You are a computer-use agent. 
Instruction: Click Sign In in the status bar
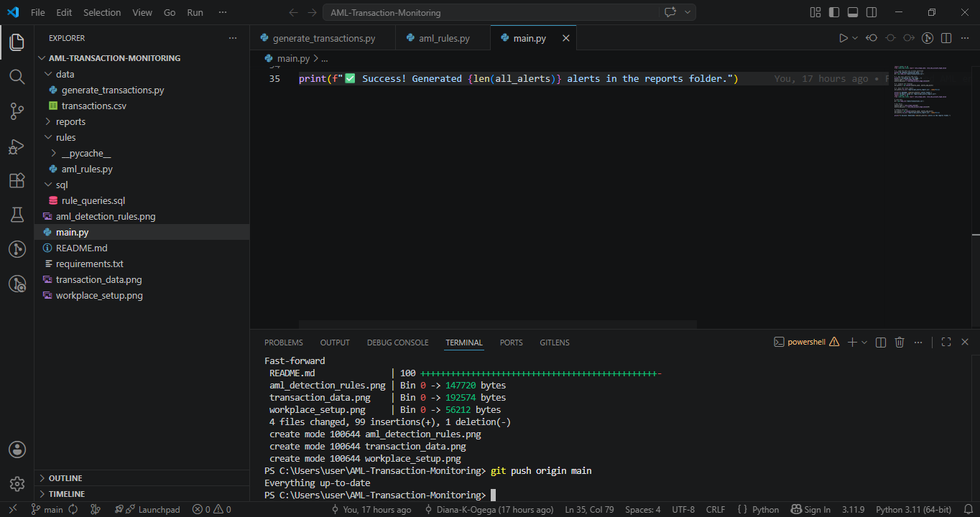point(810,509)
